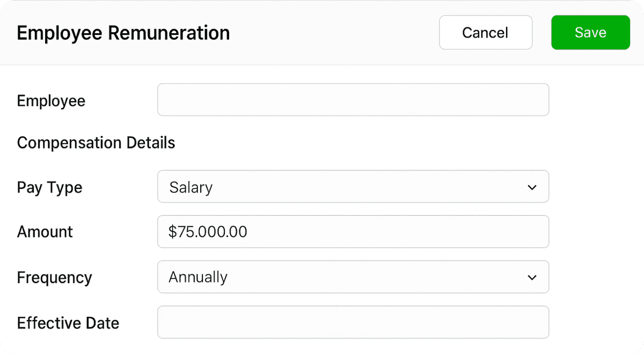Click the Pay Type chevron arrow
The height and width of the screenshot is (355, 644).
532,187
